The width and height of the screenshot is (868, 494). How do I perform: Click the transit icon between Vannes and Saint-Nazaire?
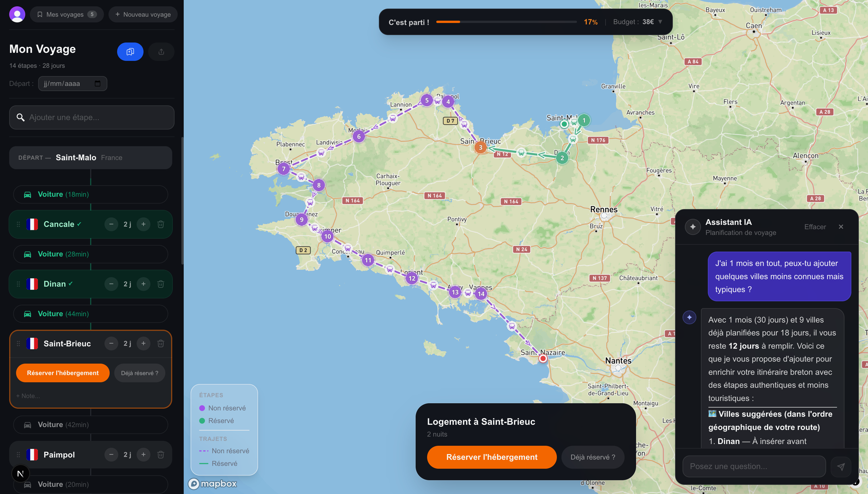512,326
